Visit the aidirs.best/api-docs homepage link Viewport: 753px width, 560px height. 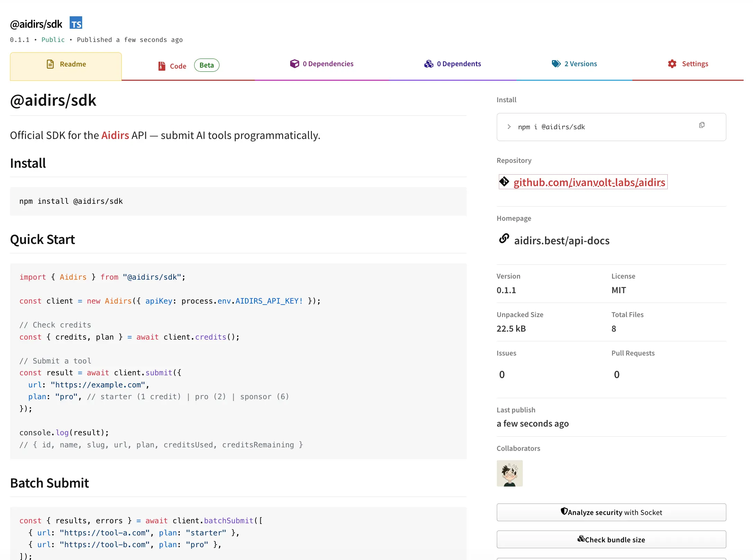point(562,240)
